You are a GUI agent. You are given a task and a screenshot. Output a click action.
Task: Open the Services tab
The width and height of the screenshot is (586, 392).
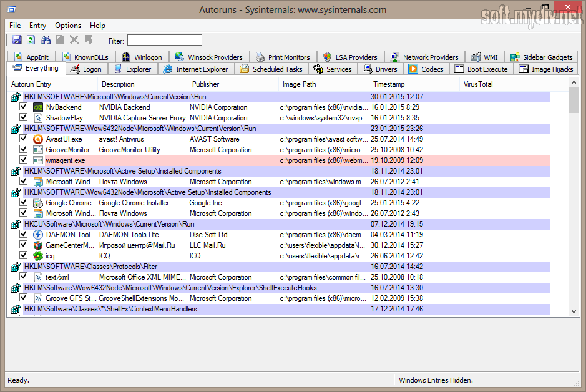point(333,69)
